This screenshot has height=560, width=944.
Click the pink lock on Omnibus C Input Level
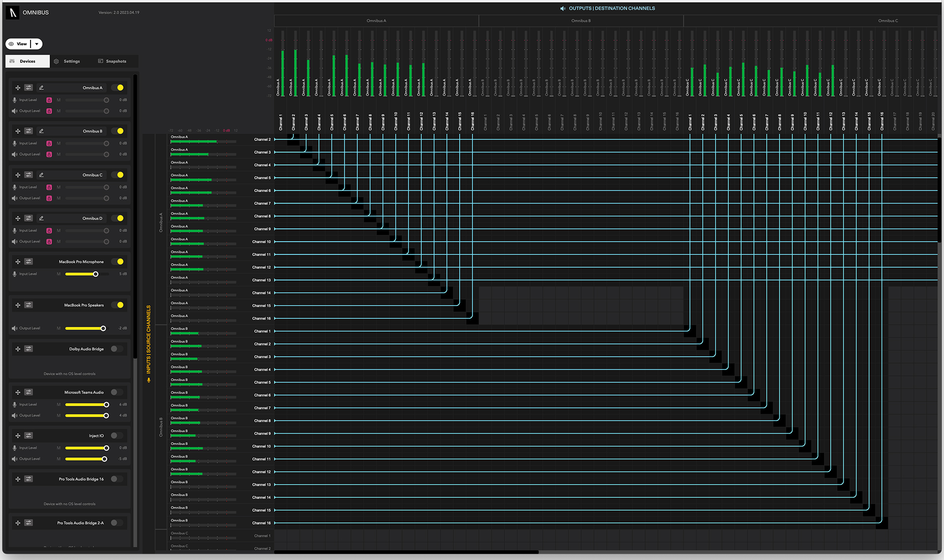pyautogui.click(x=49, y=187)
